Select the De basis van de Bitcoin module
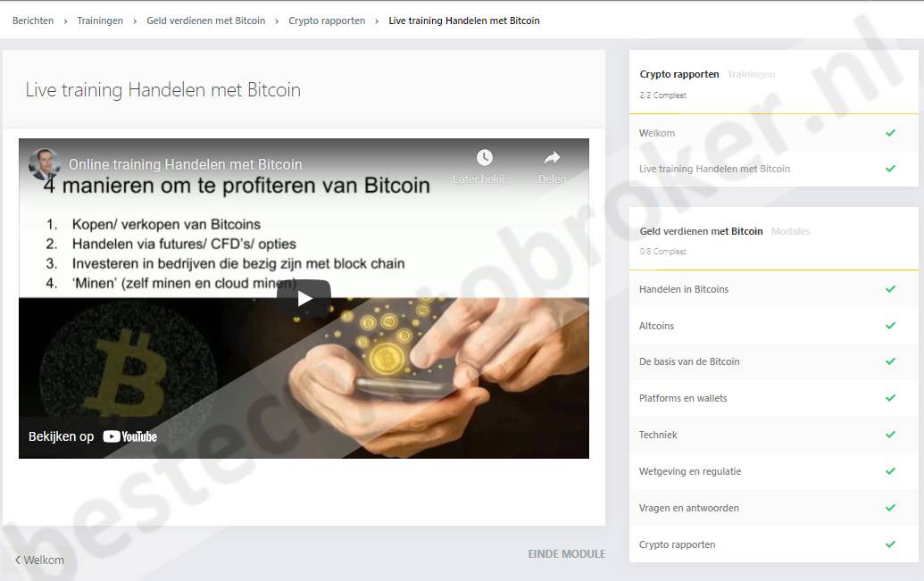The image size is (924, 581). click(774, 361)
